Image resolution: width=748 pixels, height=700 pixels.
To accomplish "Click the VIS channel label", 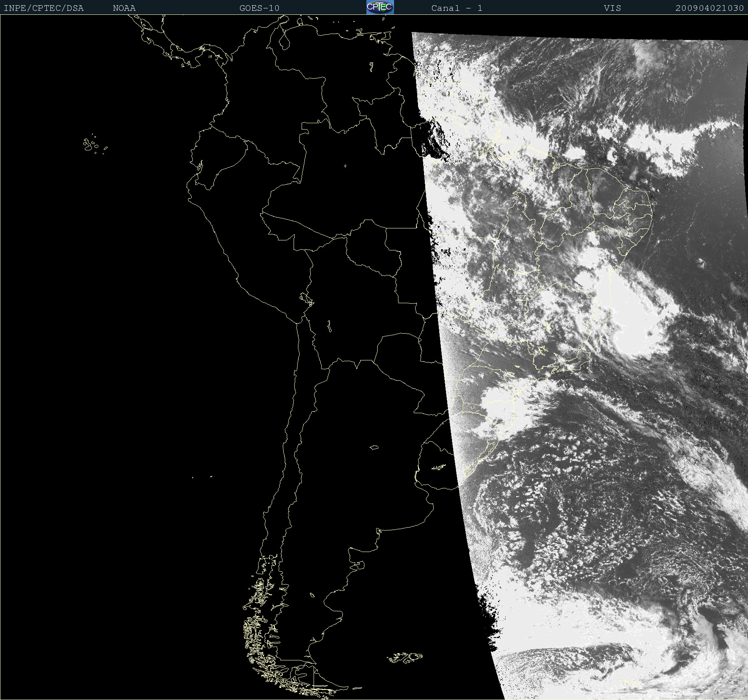I will pos(612,8).
